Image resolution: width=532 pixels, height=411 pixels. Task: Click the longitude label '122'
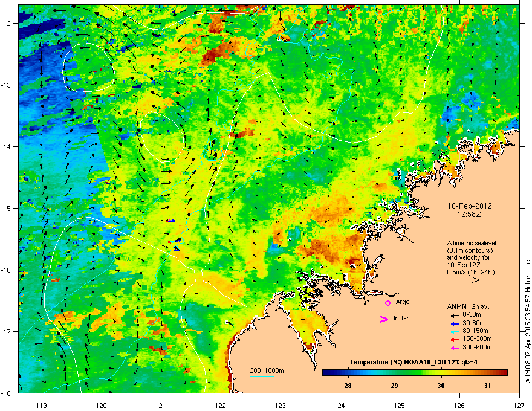coord(221,405)
